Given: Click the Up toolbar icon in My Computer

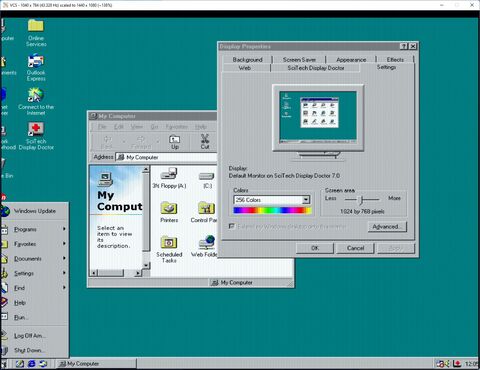Looking at the screenshot, I should pyautogui.click(x=175, y=141).
